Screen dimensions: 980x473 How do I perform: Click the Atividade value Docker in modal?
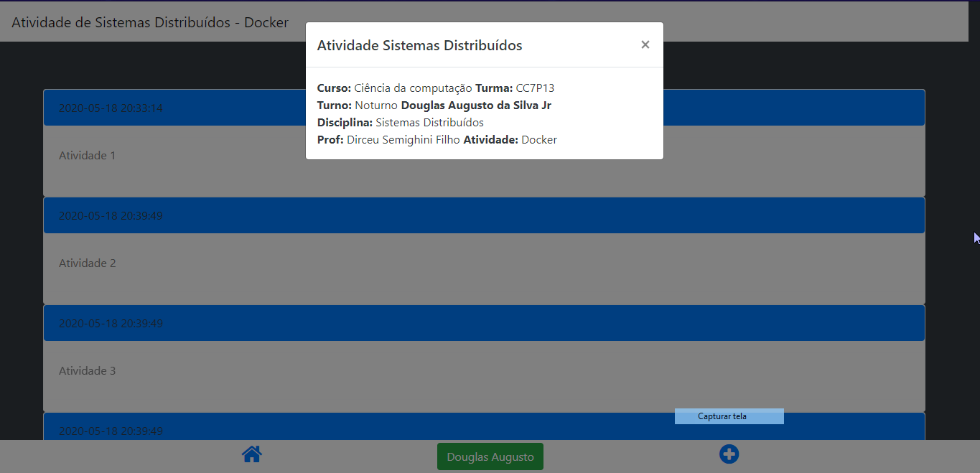[x=539, y=140]
